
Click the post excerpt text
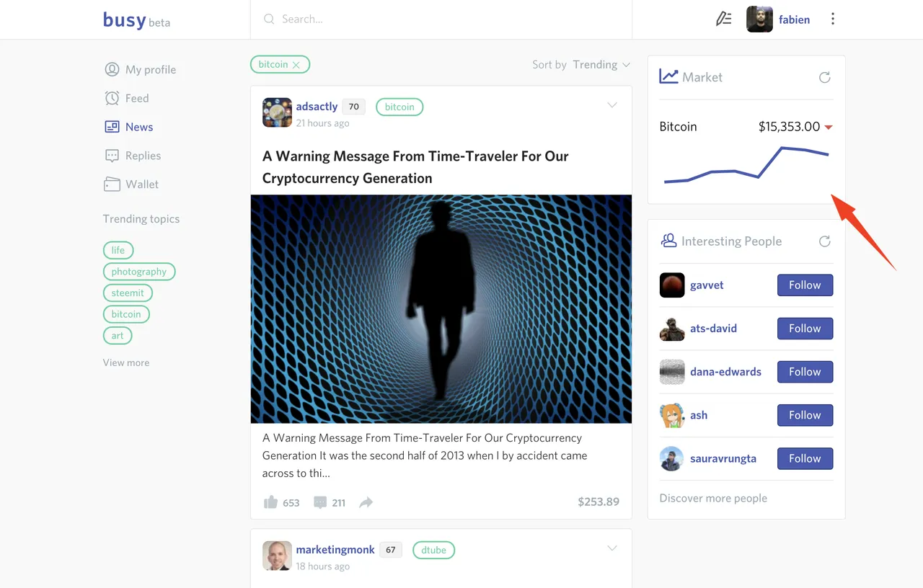coord(425,455)
